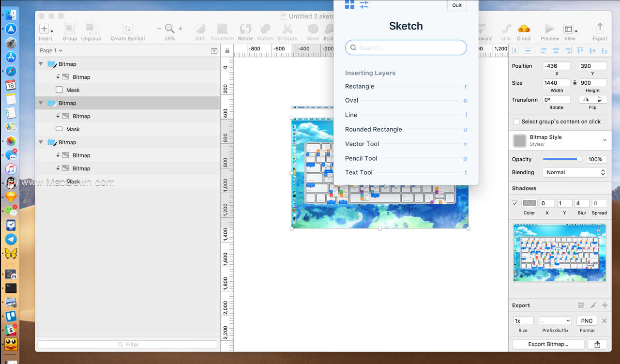Click the Quit button in the popup

pos(457,5)
